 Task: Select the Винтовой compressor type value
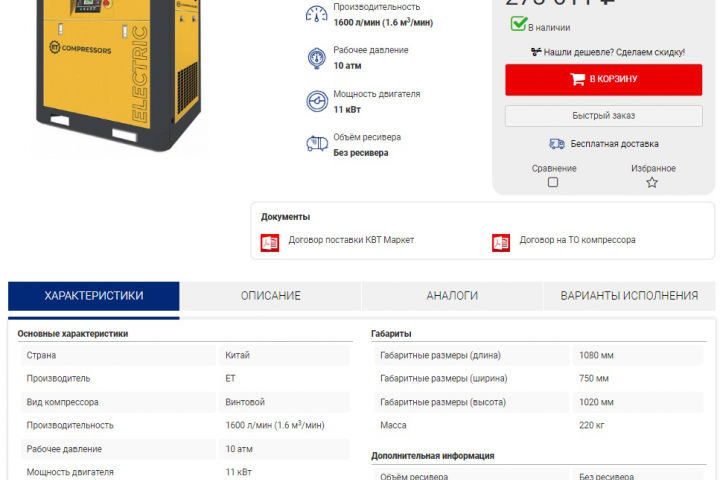pyautogui.click(x=245, y=402)
